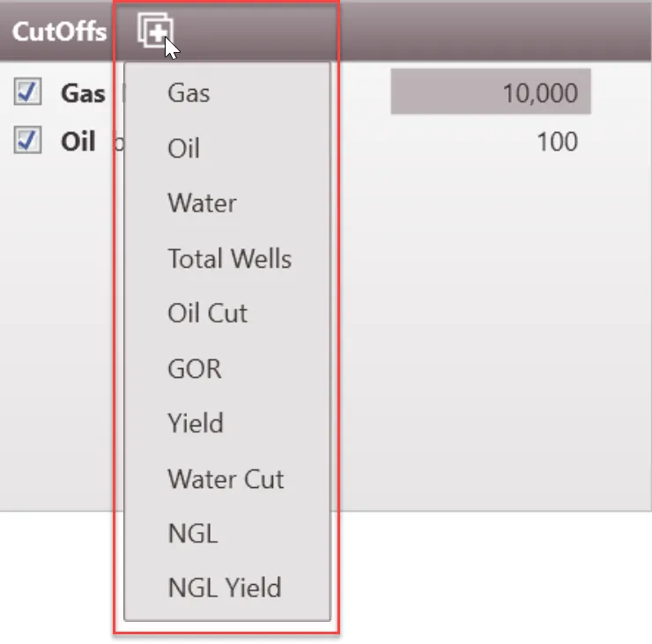Disable the Oil cutoff checkbox
The image size is (652, 644).
pyautogui.click(x=28, y=141)
